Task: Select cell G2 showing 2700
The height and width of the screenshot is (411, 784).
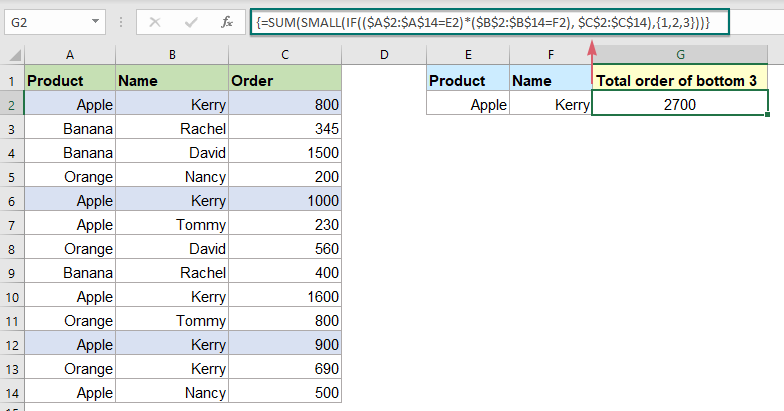Action: click(680, 103)
